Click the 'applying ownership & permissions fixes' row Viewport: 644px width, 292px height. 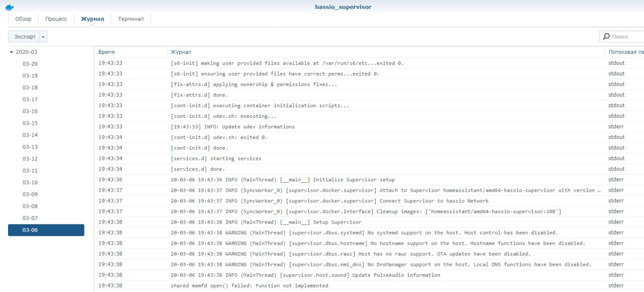click(369, 84)
